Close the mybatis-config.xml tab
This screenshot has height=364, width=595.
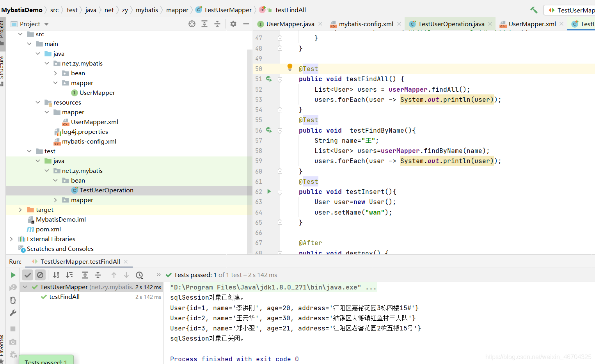(399, 24)
